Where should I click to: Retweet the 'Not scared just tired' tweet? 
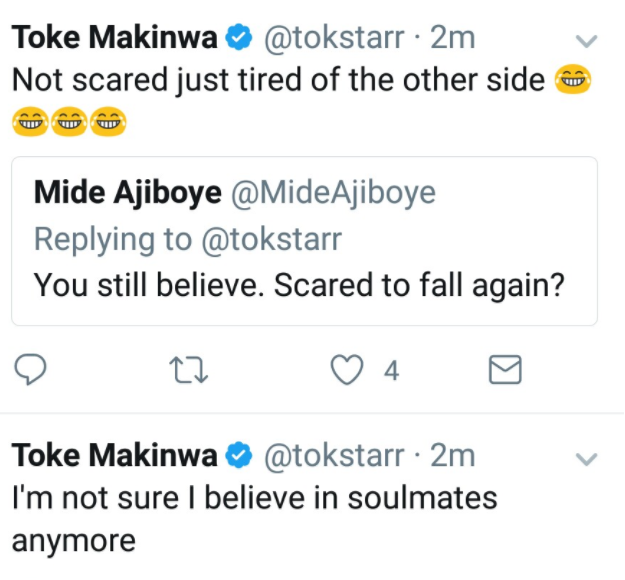pos(189,370)
